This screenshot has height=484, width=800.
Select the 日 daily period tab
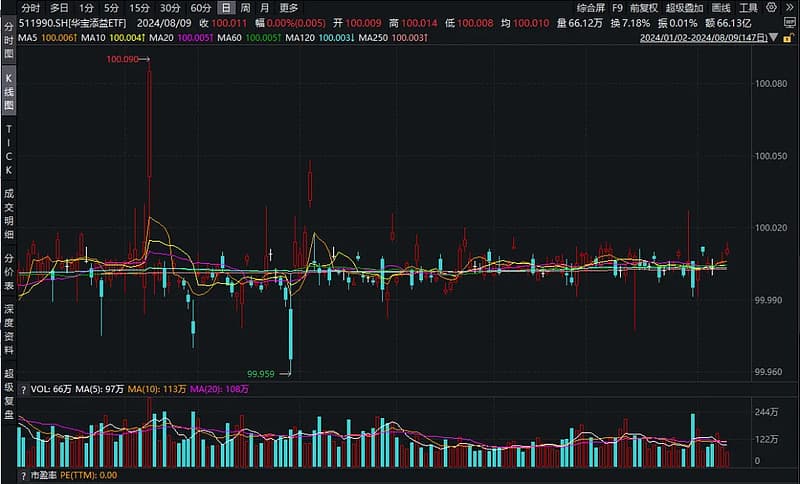[x=226, y=8]
